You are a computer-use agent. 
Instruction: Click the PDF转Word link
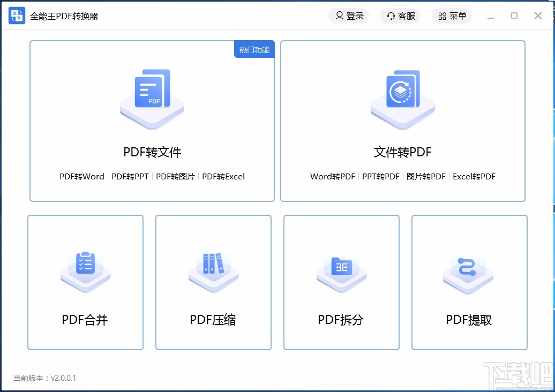[x=81, y=176]
